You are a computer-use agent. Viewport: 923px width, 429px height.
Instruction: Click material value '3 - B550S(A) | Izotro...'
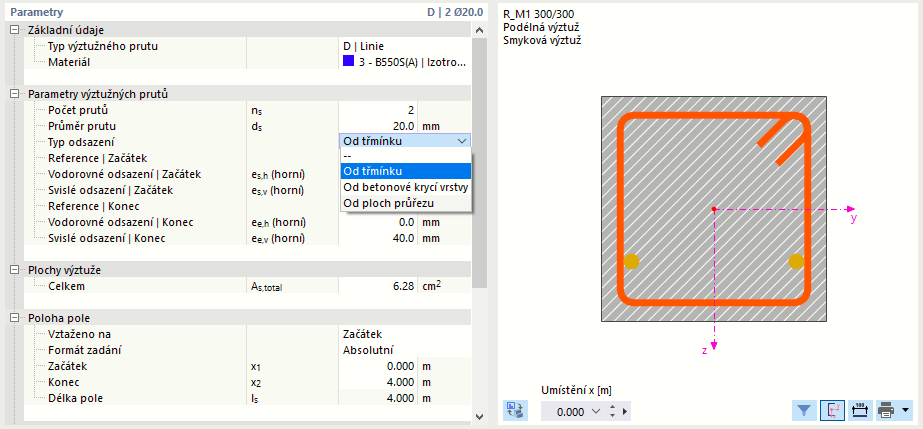click(412, 62)
